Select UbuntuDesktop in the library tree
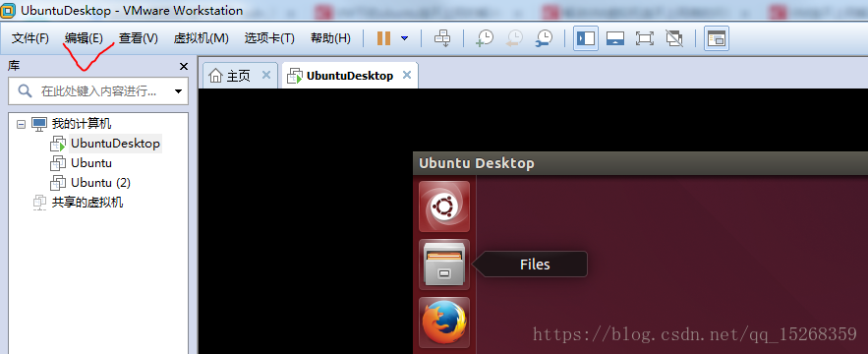 point(115,144)
